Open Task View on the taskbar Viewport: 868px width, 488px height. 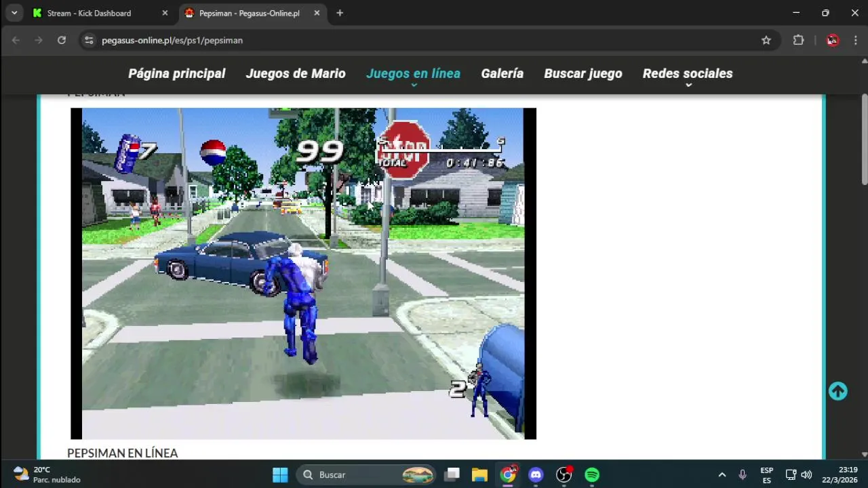pos(452,474)
